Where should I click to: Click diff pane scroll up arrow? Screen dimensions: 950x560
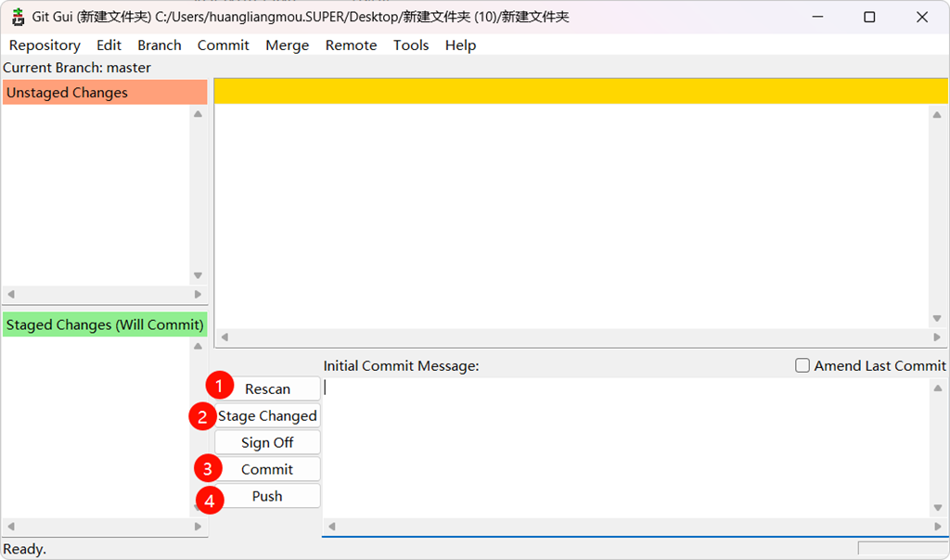[937, 114]
